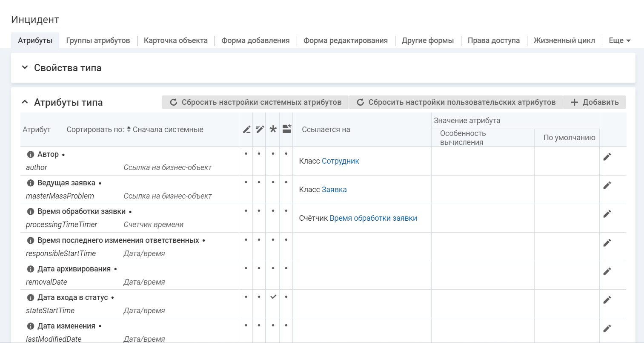Open the Время обработки заявки counter link
Image resolution: width=644 pixels, height=343 pixels.
(373, 218)
